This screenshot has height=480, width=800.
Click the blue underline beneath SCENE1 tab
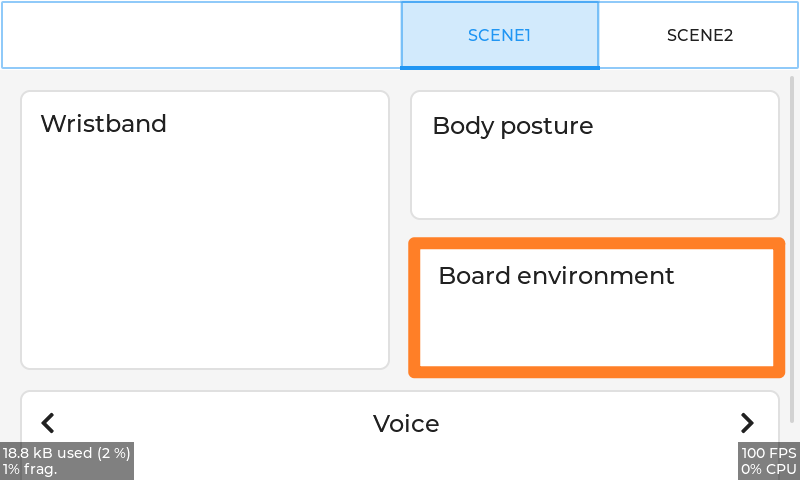tap(499, 67)
